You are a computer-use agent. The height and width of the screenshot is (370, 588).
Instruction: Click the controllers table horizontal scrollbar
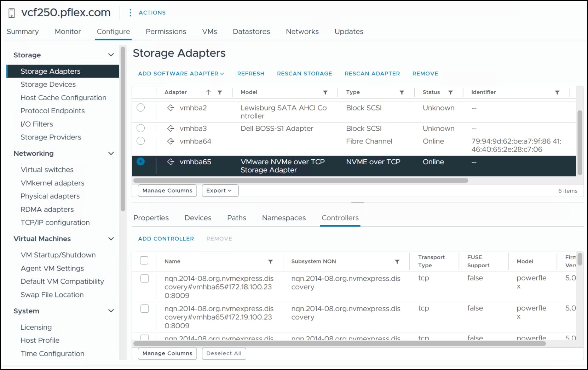pyautogui.click(x=340, y=343)
